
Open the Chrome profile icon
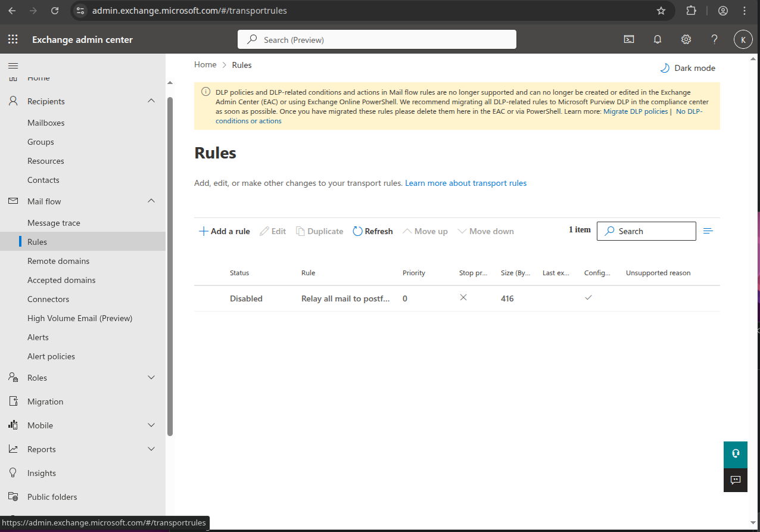723,11
